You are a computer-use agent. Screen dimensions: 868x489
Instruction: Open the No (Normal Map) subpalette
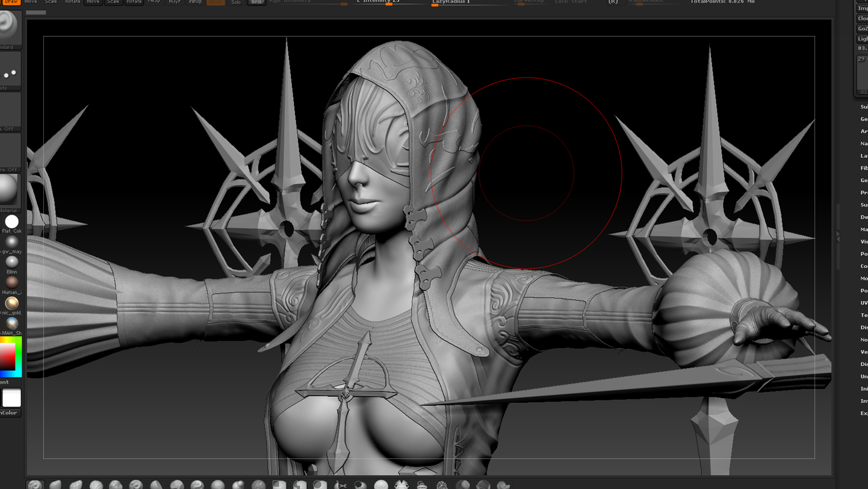864,340
